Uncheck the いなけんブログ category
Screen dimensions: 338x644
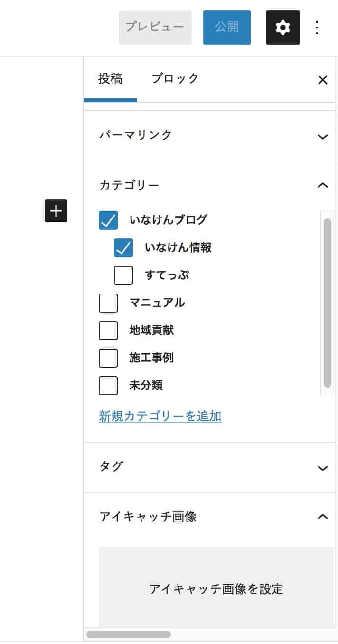[x=108, y=220]
